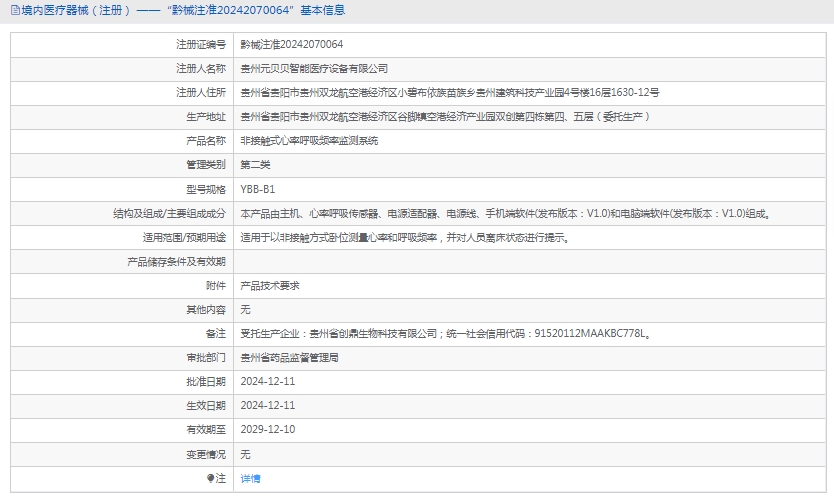The width and height of the screenshot is (834, 498).
Task: Click the production address value (委托生产)
Action: click(x=446, y=117)
